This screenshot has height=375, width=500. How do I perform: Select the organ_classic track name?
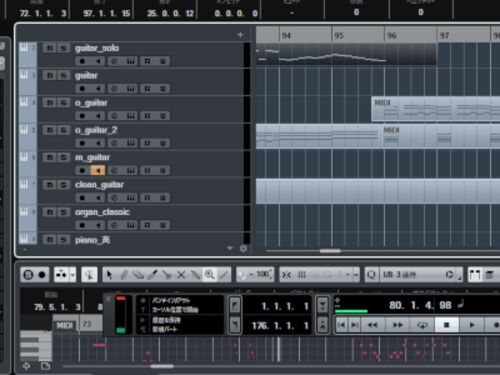point(102,212)
